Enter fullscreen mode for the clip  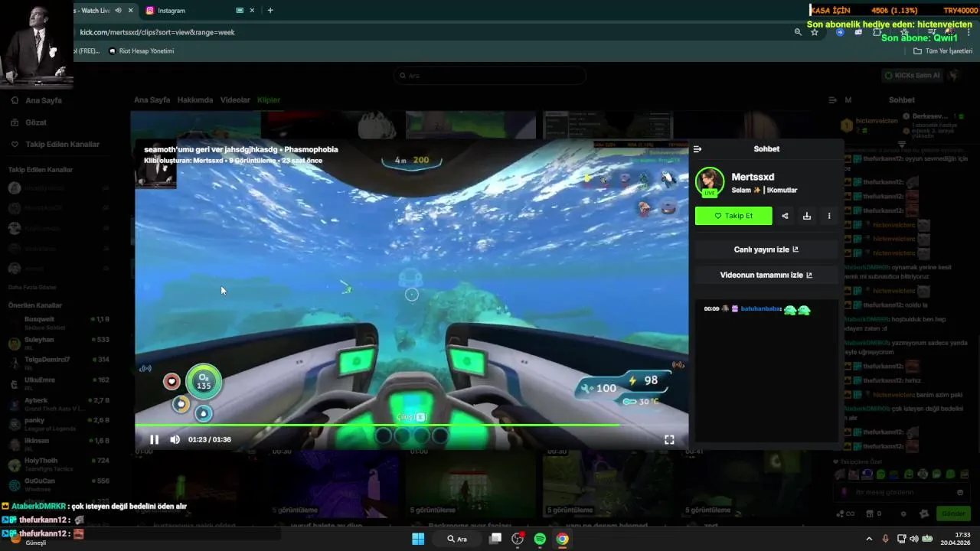point(669,439)
